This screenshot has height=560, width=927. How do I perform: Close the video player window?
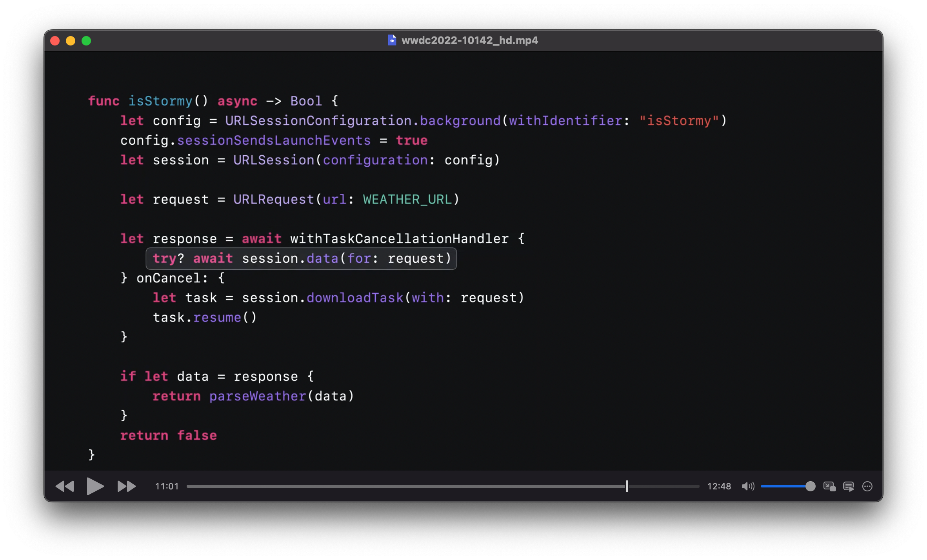[55, 41]
